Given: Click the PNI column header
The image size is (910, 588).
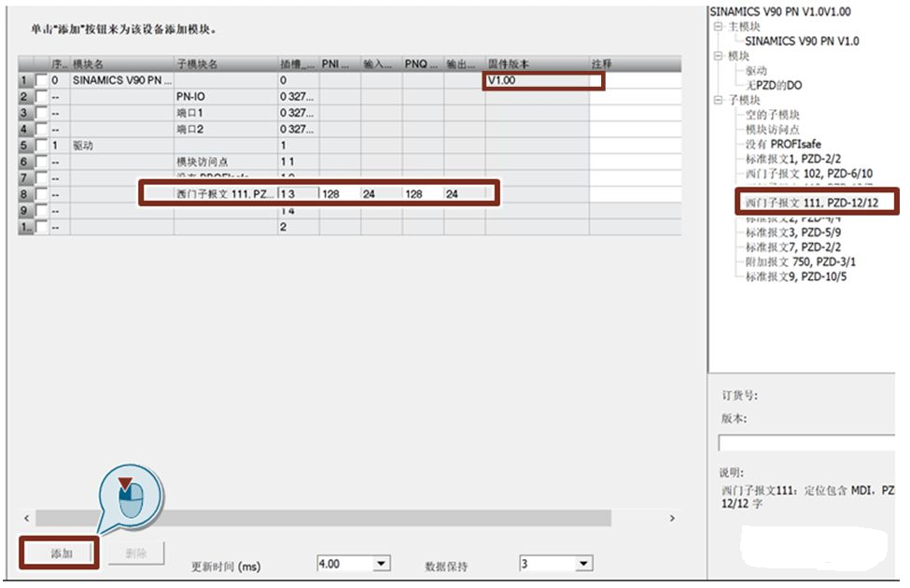Looking at the screenshot, I should [x=340, y=63].
